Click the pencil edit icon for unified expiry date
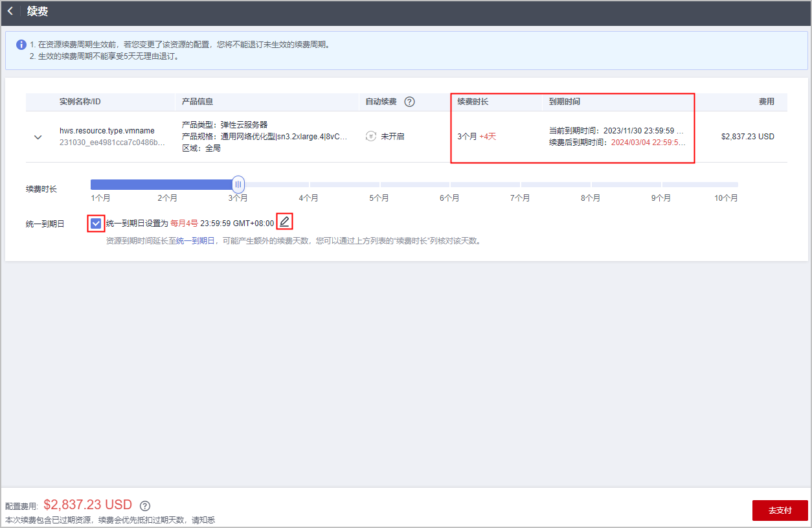Image resolution: width=812 pixels, height=528 pixels. point(284,222)
